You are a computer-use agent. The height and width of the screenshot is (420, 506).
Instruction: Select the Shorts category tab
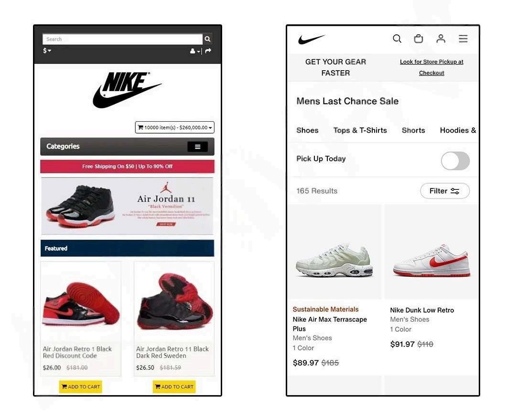413,130
